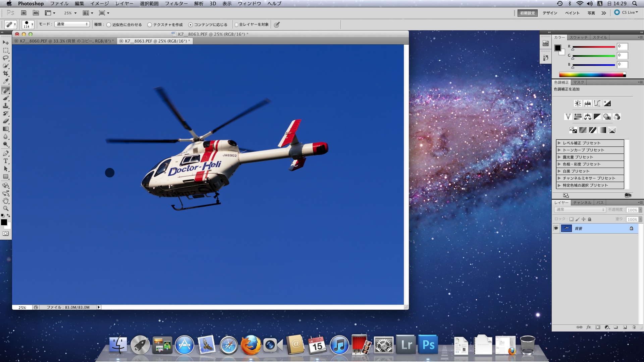Open the フィルター menu
Viewport: 644px width, 362px height.
176,4
